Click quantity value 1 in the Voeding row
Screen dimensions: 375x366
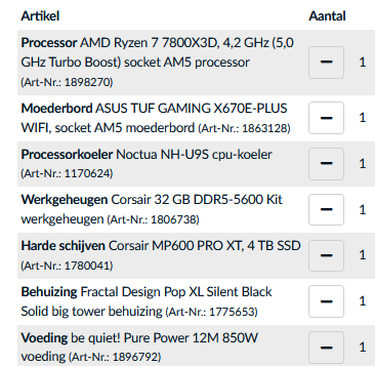click(x=362, y=347)
